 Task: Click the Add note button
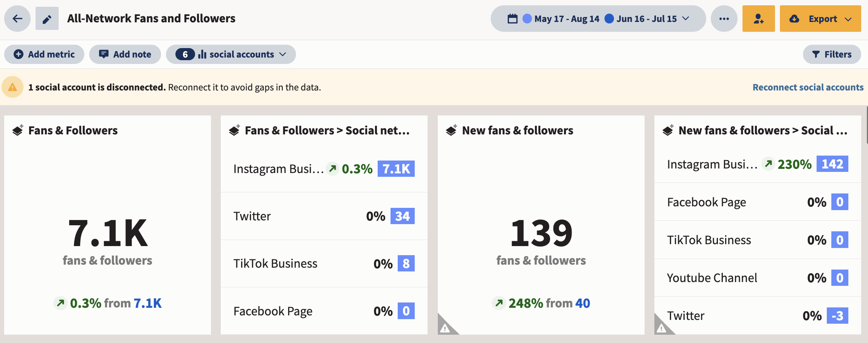125,55
